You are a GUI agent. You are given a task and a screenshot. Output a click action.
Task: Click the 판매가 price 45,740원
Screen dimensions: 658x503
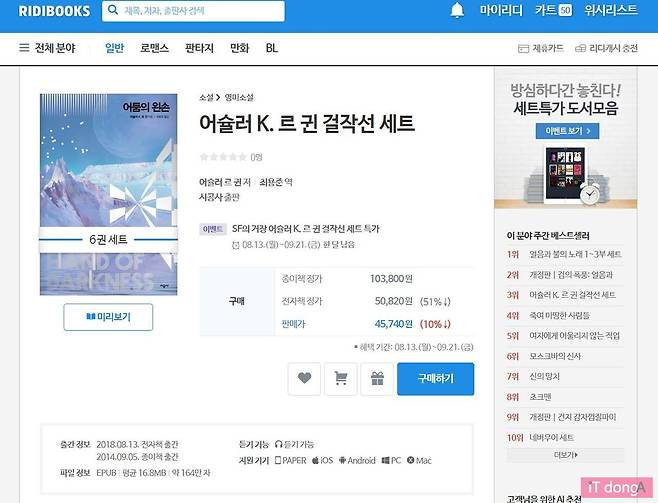click(393, 324)
